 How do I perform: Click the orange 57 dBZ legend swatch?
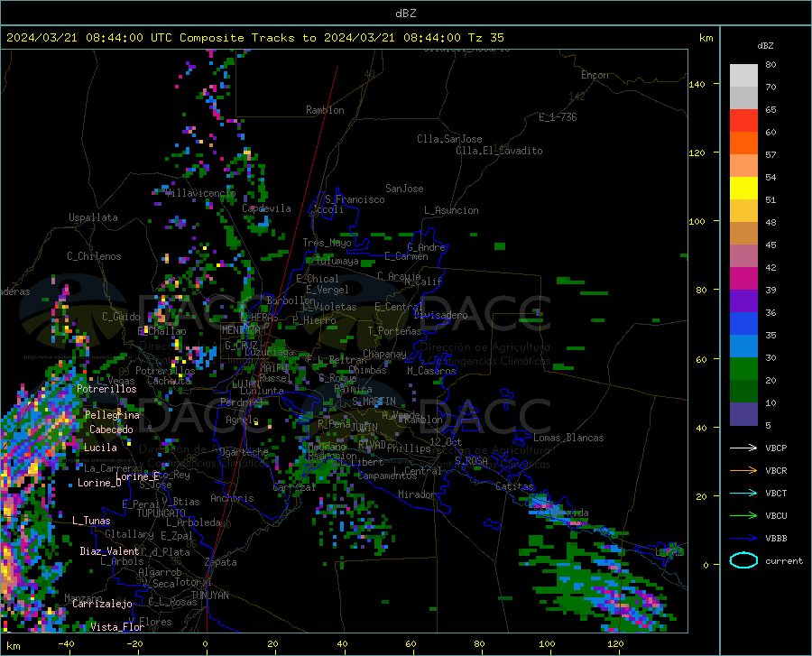pos(743,143)
